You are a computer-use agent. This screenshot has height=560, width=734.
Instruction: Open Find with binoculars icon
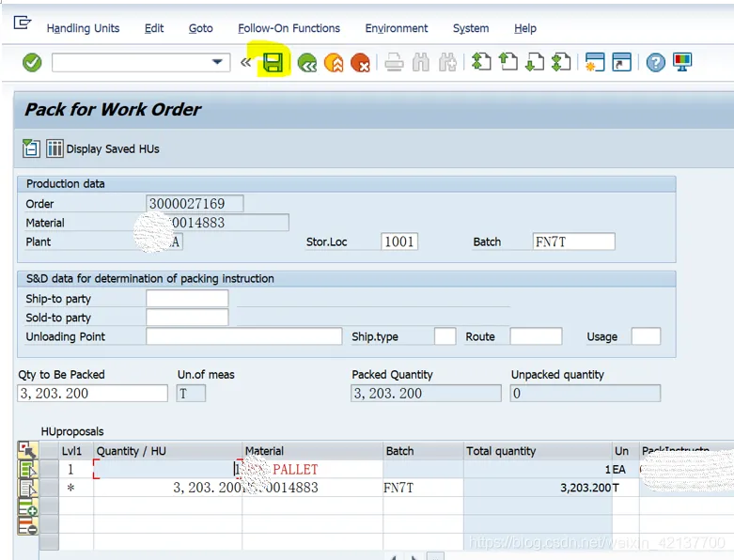click(x=420, y=62)
